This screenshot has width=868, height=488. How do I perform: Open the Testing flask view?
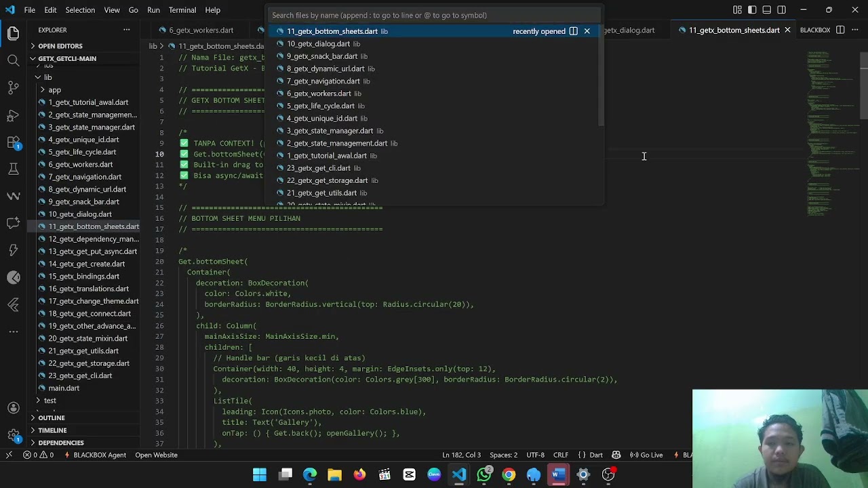coord(13,169)
